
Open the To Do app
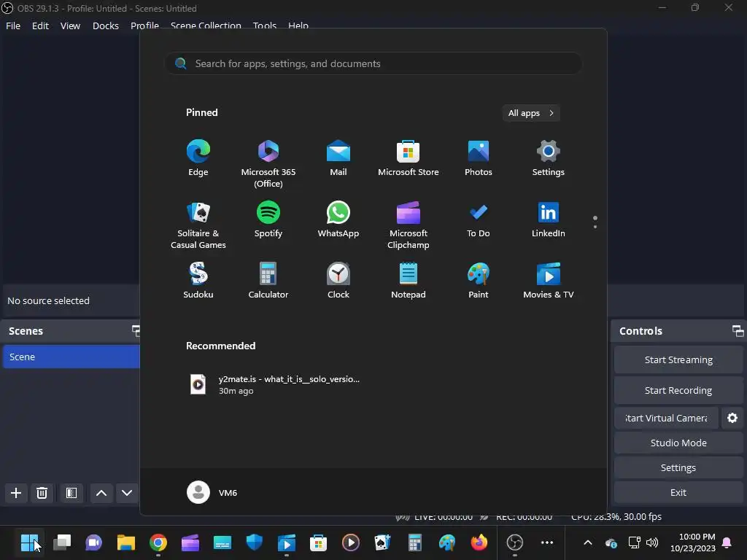coord(479,219)
